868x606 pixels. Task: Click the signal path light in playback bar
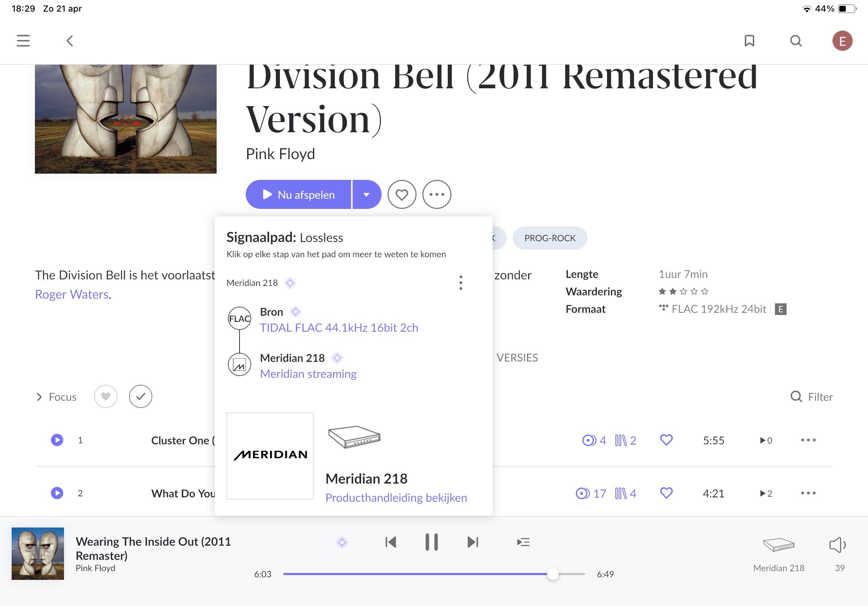point(342,542)
